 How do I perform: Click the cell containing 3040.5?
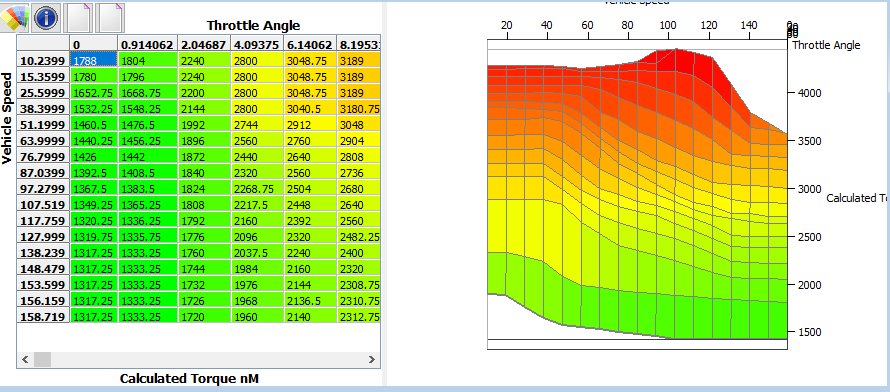[x=310, y=108]
